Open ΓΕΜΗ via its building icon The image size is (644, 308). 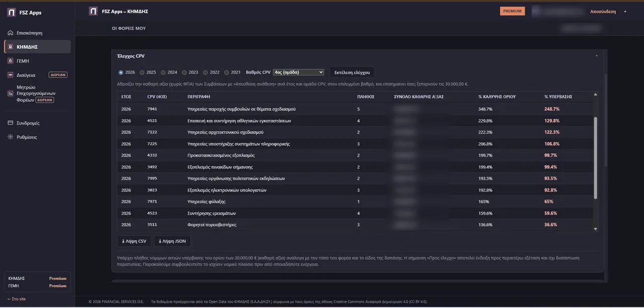click(x=11, y=61)
